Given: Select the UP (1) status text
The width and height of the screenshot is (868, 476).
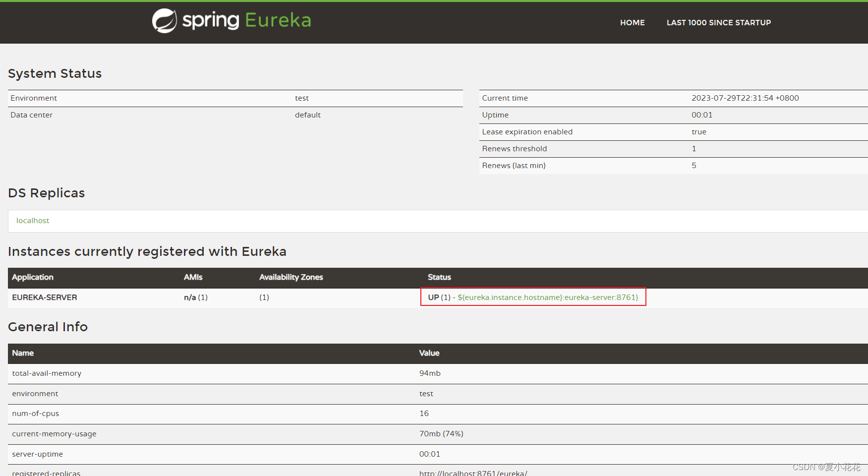Looking at the screenshot, I should tap(439, 297).
